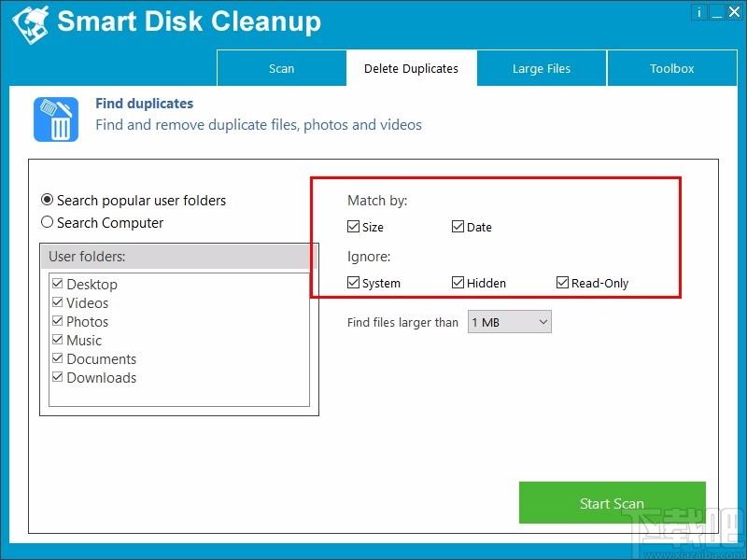Disable Ignore System files checkbox
Viewport: 747px width, 560px height.
point(353,283)
